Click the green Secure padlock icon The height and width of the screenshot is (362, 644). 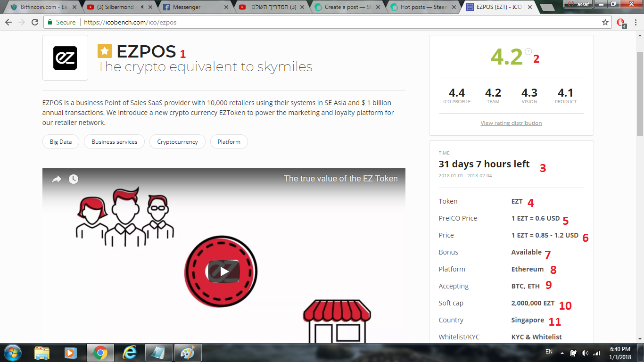pos(50,22)
